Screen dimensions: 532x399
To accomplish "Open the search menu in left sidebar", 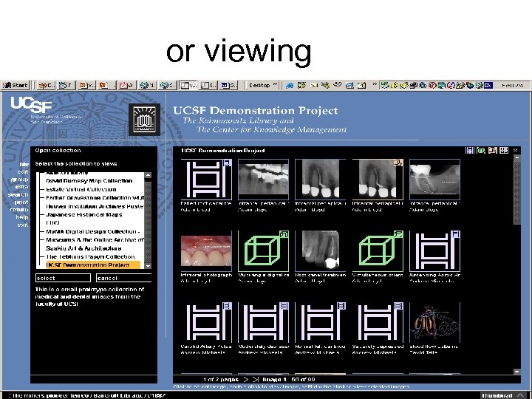I will pyautogui.click(x=18, y=194).
